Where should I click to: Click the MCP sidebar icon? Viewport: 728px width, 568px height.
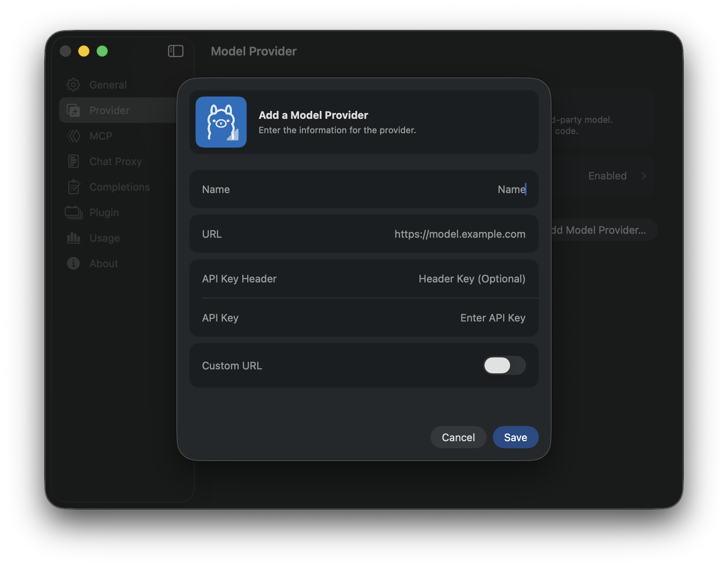[73, 136]
